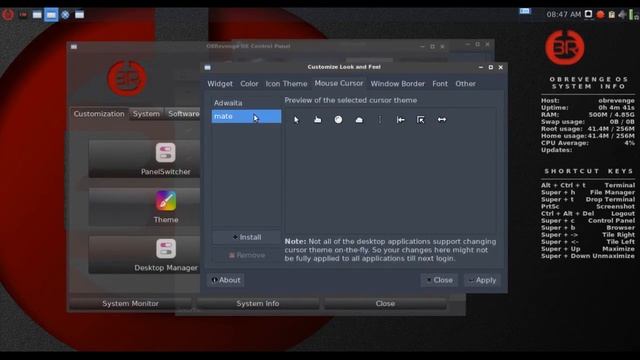Open window menu icon of Control Panel window
Screen dimensions: 640x360
tap(74, 47)
